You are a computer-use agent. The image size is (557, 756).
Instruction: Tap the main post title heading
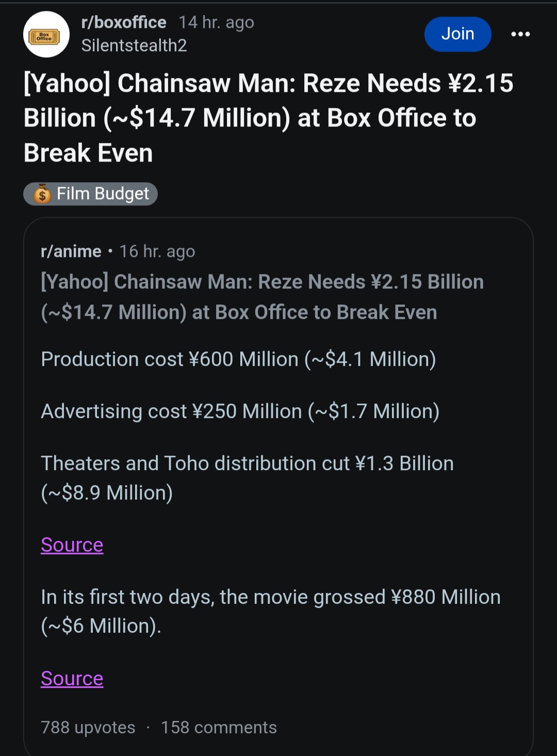(x=268, y=118)
